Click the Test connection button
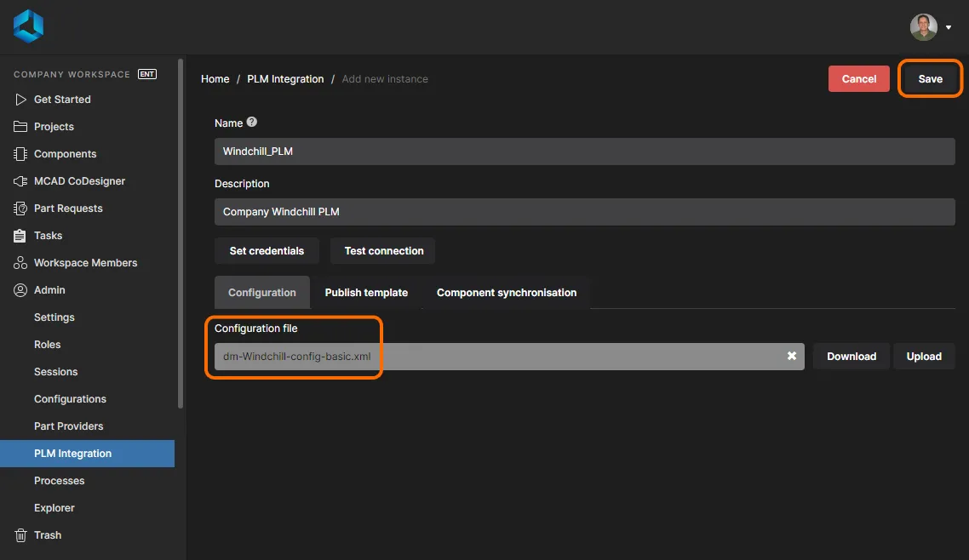This screenshot has width=969, height=560. click(x=383, y=251)
